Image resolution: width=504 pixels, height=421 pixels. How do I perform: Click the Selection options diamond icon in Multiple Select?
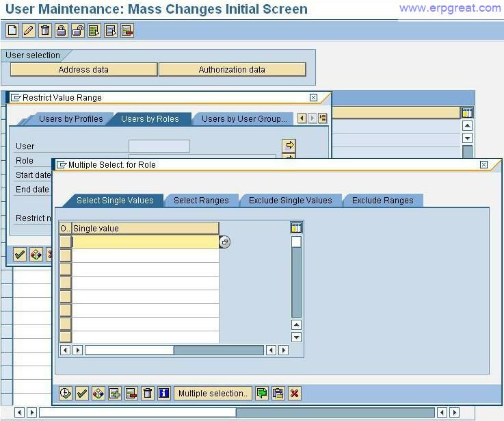click(98, 394)
